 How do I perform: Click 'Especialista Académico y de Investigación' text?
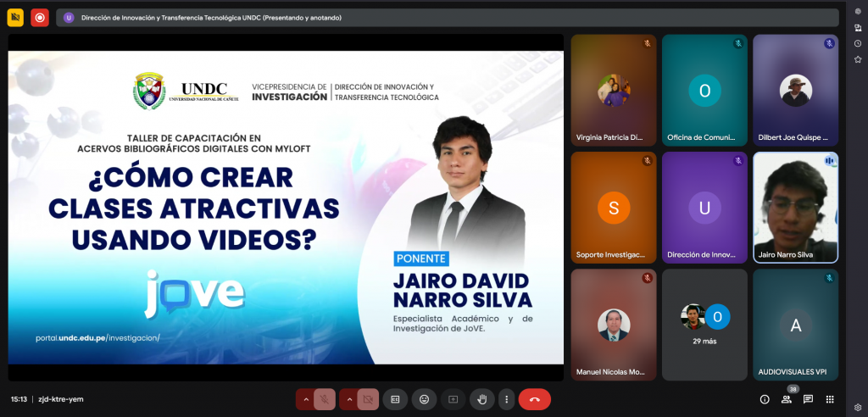click(463, 324)
